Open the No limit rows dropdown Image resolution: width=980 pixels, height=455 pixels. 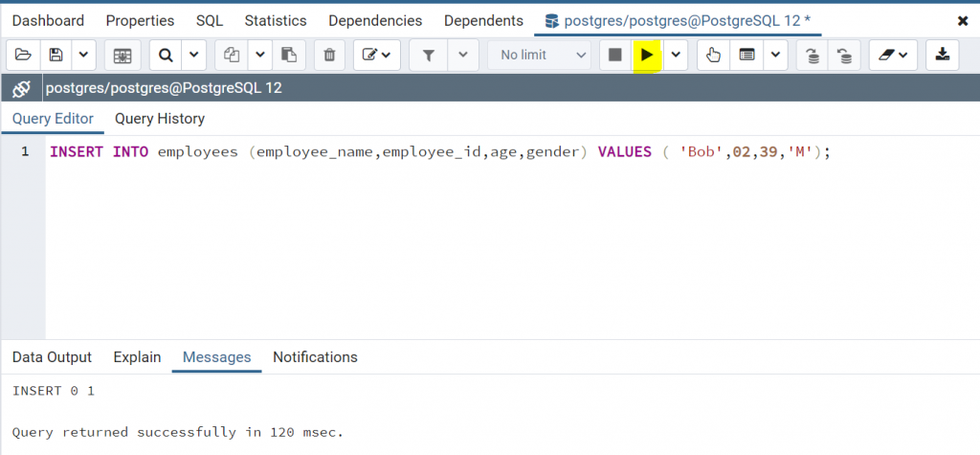(x=540, y=55)
